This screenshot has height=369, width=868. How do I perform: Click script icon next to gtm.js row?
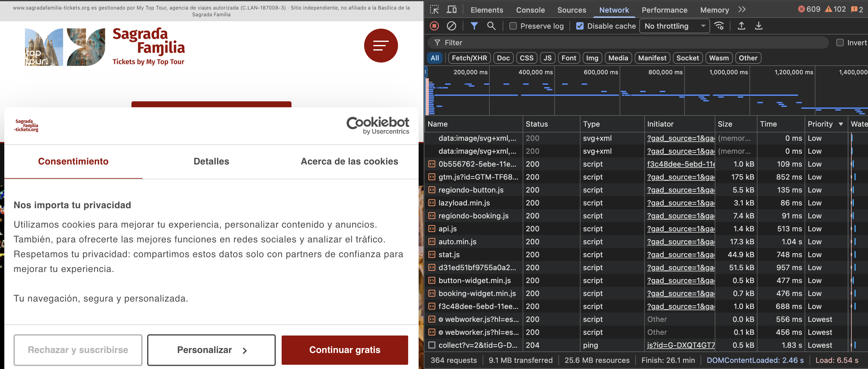[432, 177]
